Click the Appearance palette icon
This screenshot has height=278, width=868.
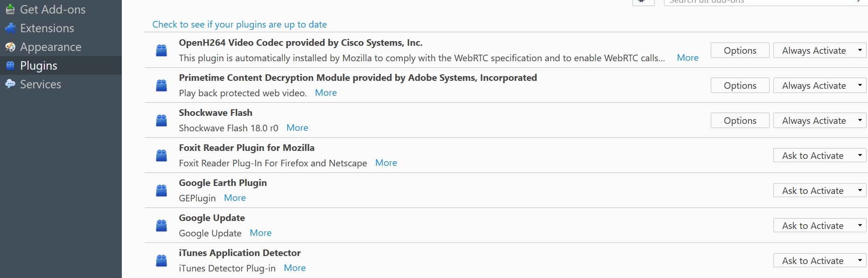coord(10,47)
